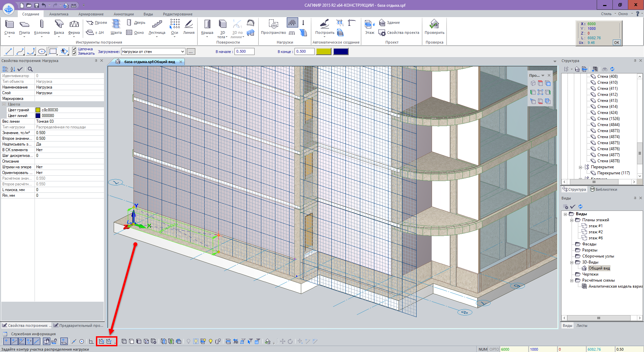
Task: Disable the Замыкать checkbox
Action: pos(74,53)
